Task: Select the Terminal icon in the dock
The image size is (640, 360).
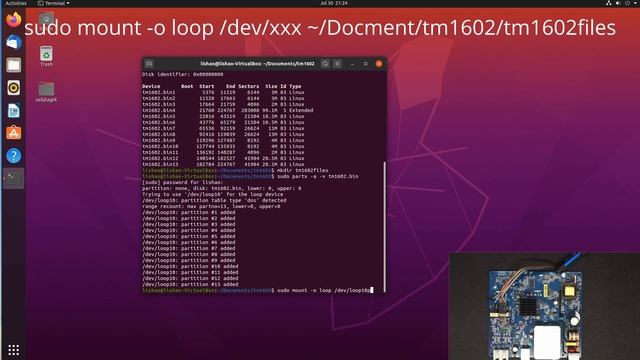Action: tap(13, 178)
